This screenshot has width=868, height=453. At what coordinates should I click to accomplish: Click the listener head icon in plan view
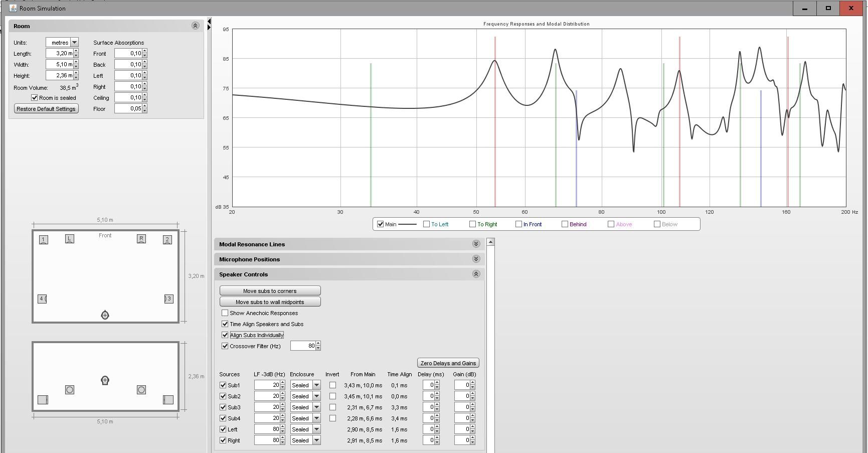105,315
